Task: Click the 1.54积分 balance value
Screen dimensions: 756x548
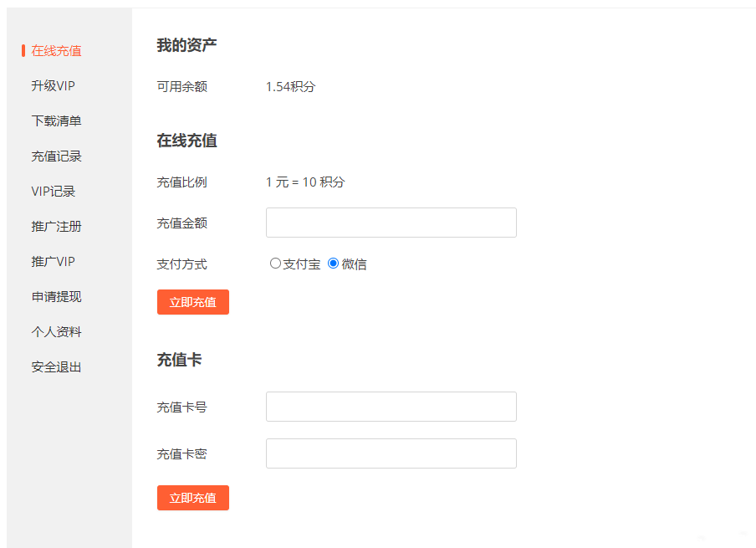Action: click(290, 87)
